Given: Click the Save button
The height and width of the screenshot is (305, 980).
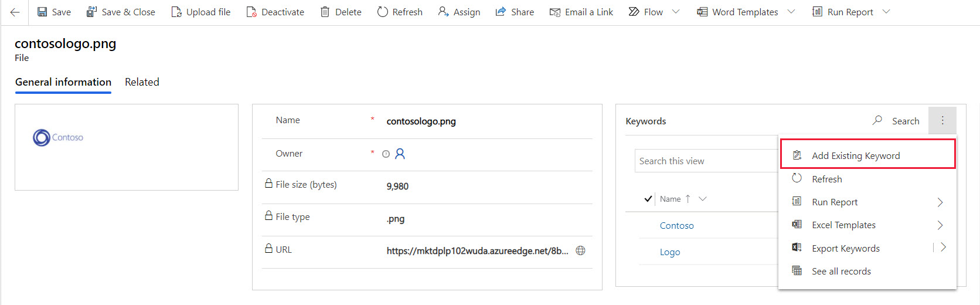Looking at the screenshot, I should click(54, 12).
